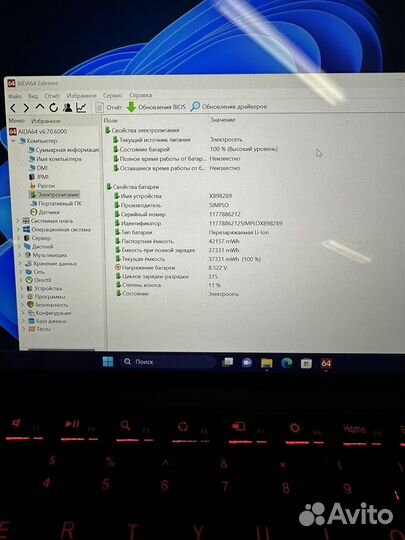Select Производитель row
Screen dimensions: 405x540
click(x=172, y=205)
